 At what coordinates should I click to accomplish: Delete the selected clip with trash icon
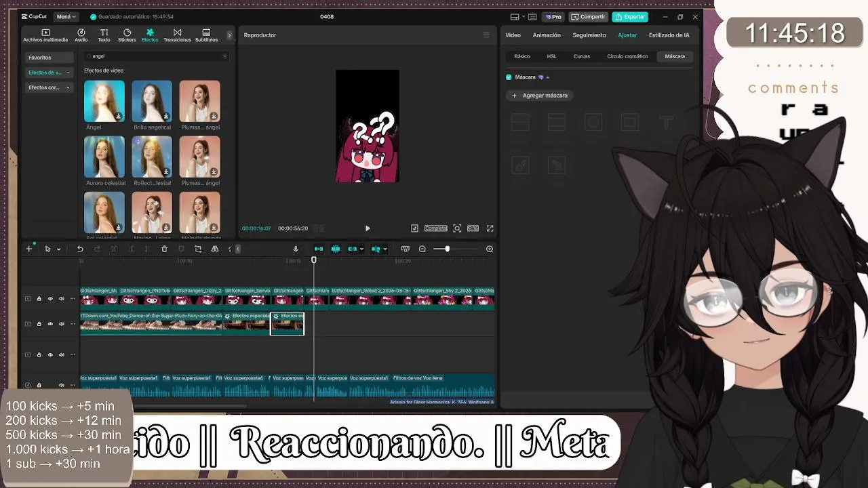[164, 249]
